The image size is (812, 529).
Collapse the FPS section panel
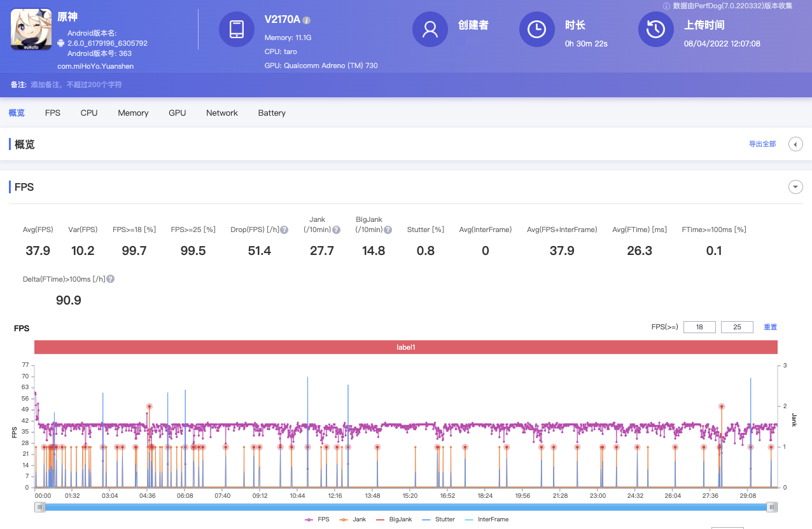pos(795,187)
